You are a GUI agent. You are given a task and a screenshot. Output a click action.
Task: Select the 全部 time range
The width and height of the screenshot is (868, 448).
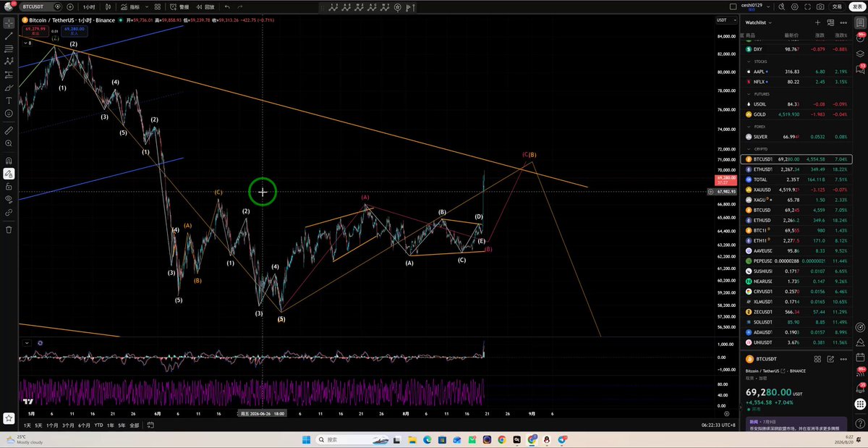point(134,426)
